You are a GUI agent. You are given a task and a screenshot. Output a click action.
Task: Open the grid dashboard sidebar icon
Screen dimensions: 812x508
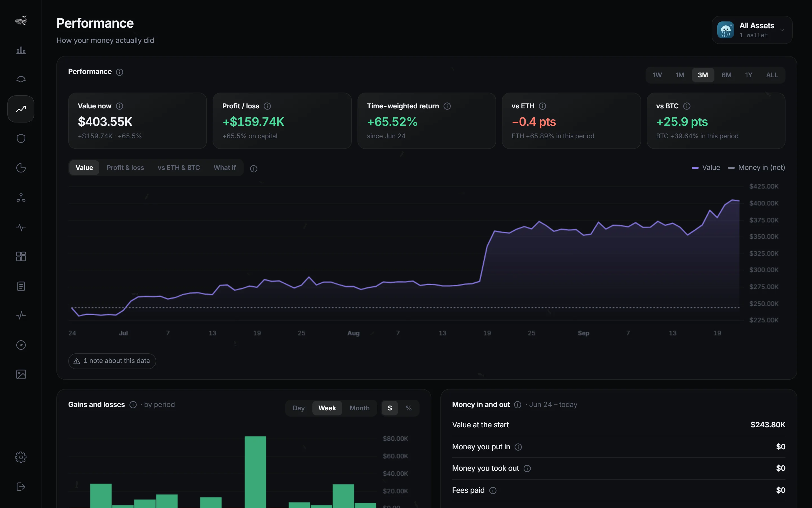[21, 257]
